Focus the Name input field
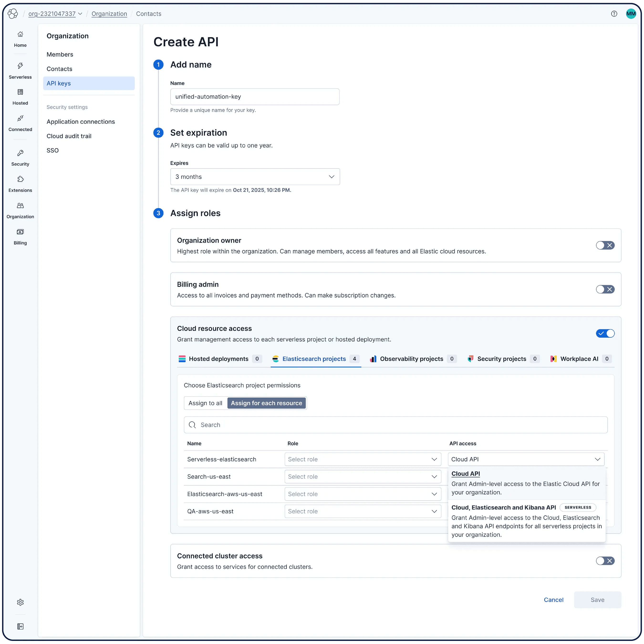 pos(255,97)
